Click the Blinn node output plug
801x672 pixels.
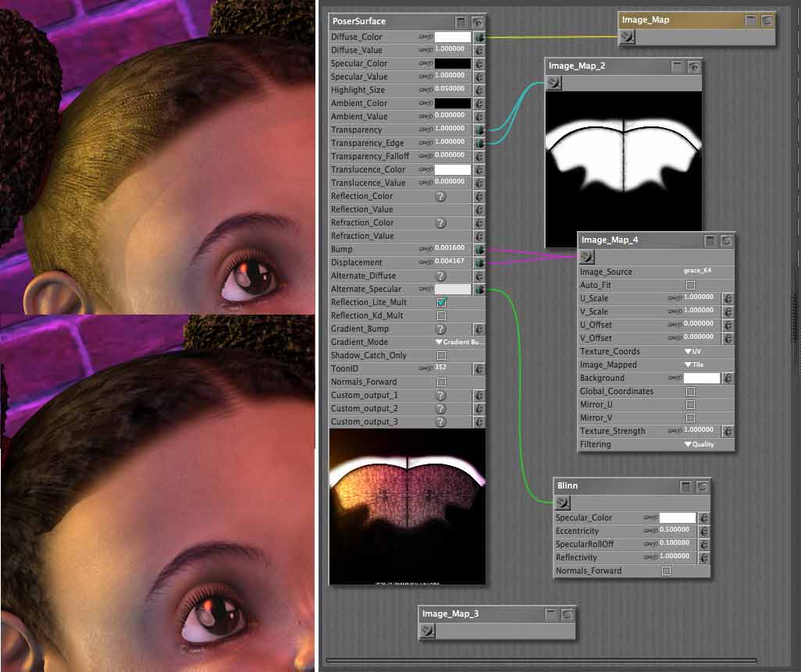click(x=563, y=503)
